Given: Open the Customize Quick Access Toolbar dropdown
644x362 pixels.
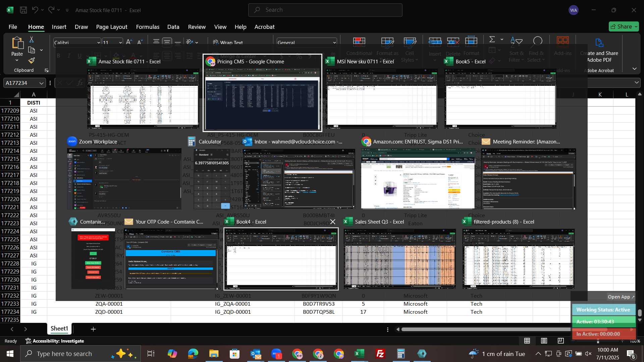Looking at the screenshot, I should click(x=67, y=10).
